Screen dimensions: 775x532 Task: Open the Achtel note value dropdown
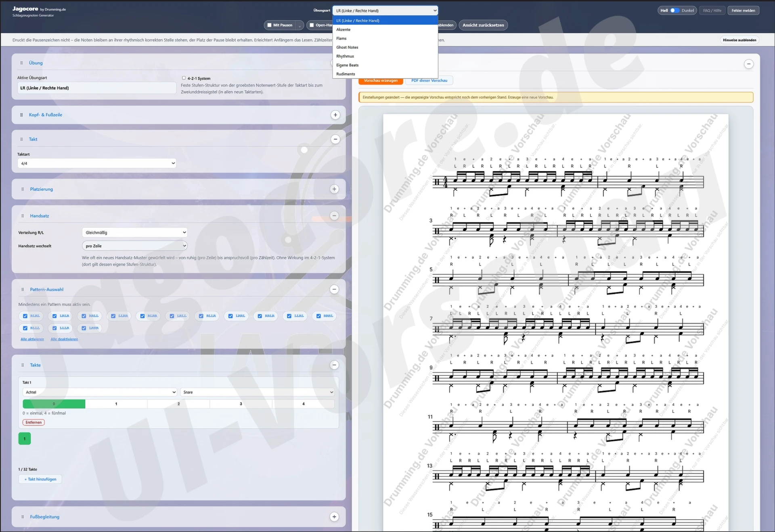[100, 392]
